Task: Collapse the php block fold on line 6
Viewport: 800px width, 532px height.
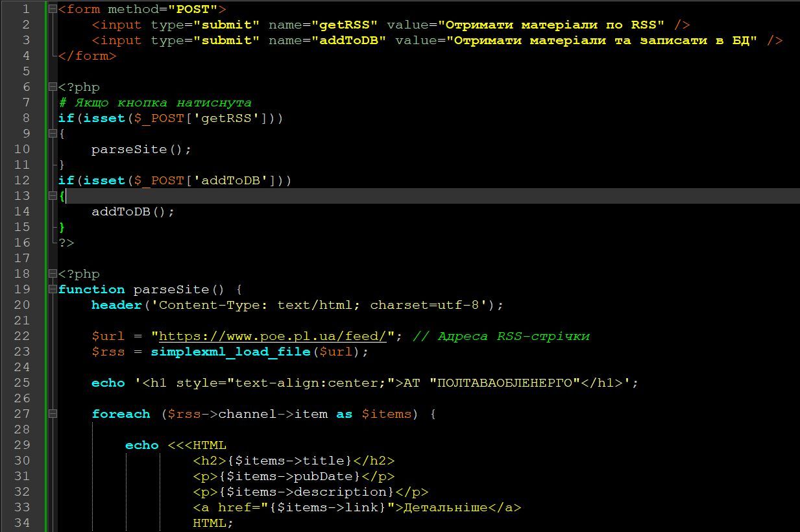Action: pyautogui.click(x=53, y=87)
